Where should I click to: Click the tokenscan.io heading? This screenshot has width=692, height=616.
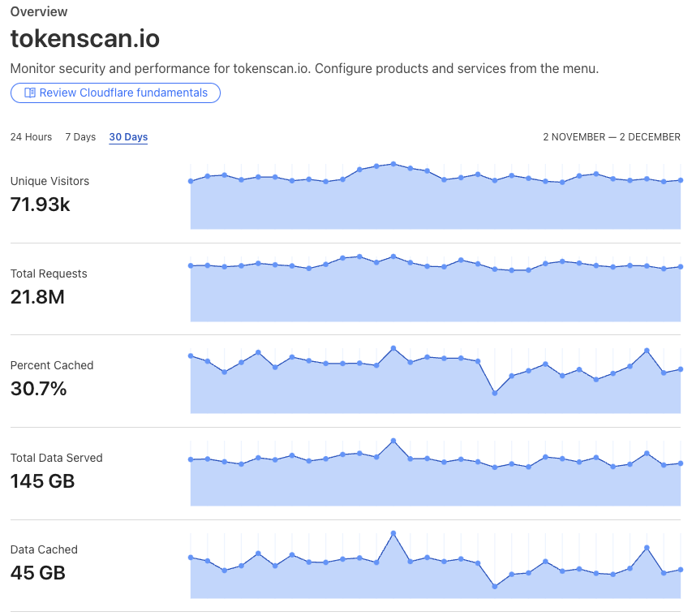(85, 38)
